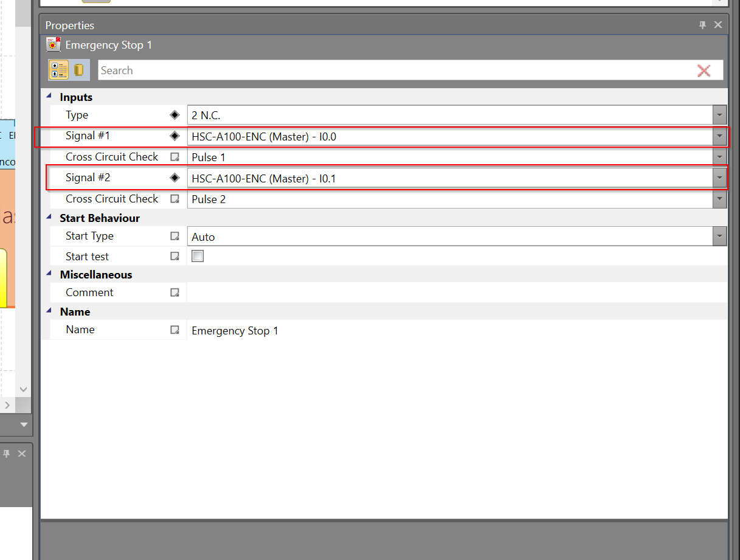Close the lower-left panel

pyautogui.click(x=22, y=454)
